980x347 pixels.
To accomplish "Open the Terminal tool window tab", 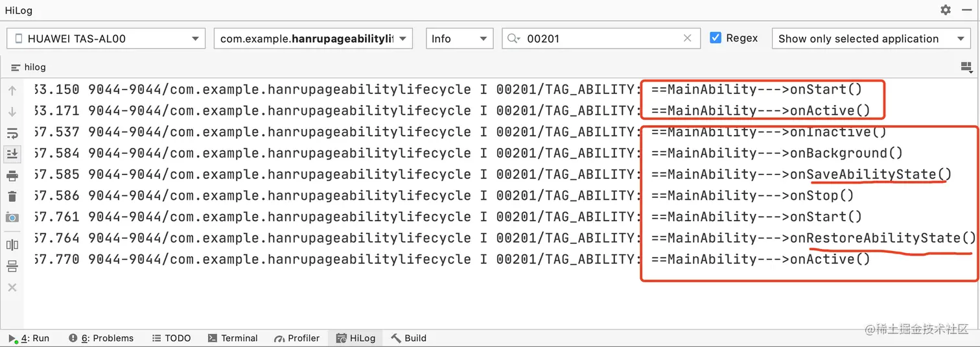I will click(233, 338).
